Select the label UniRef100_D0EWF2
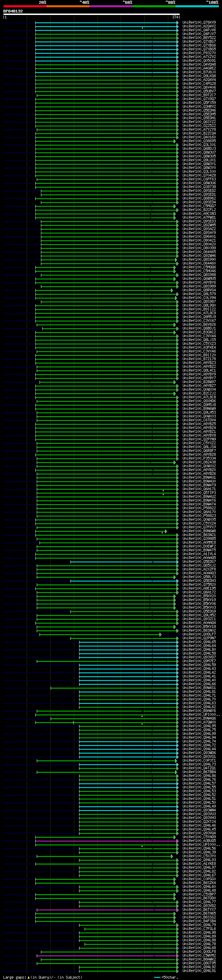Screen dimensions: 222x980 (x=199, y=546)
